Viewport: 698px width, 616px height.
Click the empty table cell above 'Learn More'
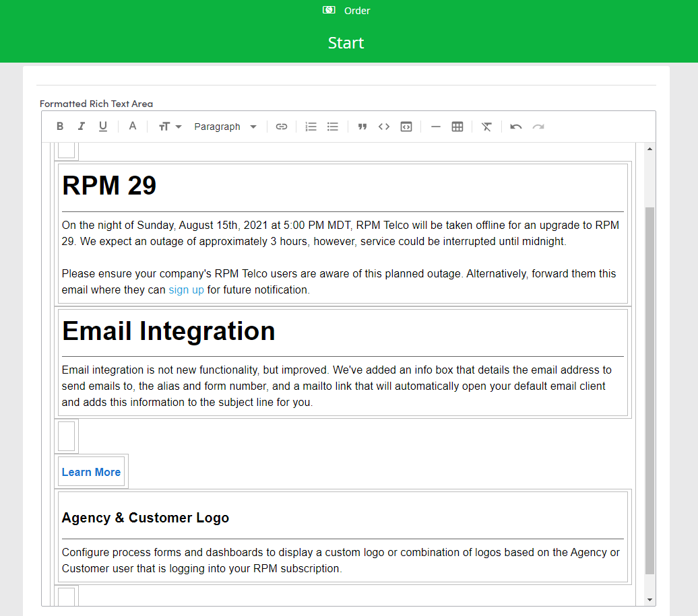(66, 436)
